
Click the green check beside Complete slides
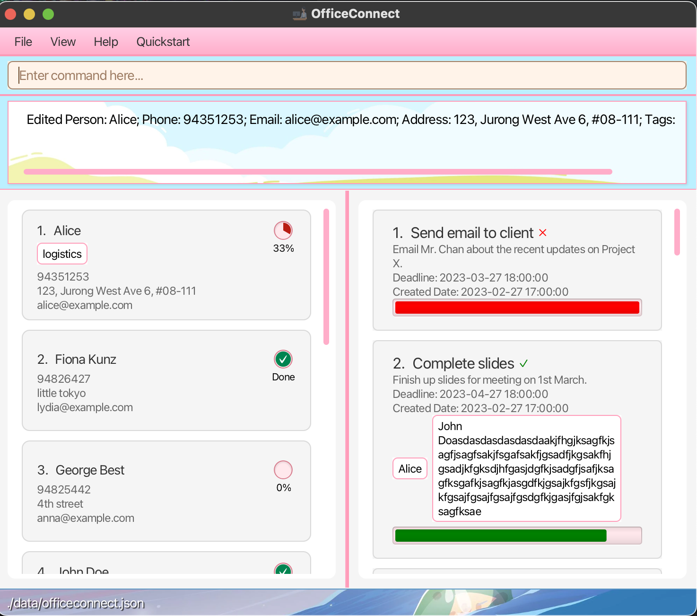click(x=523, y=363)
